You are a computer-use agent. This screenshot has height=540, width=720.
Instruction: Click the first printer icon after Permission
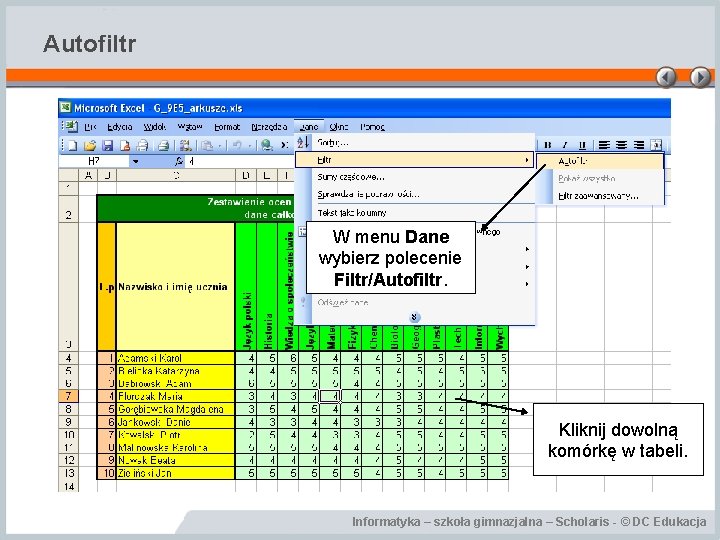(142, 146)
